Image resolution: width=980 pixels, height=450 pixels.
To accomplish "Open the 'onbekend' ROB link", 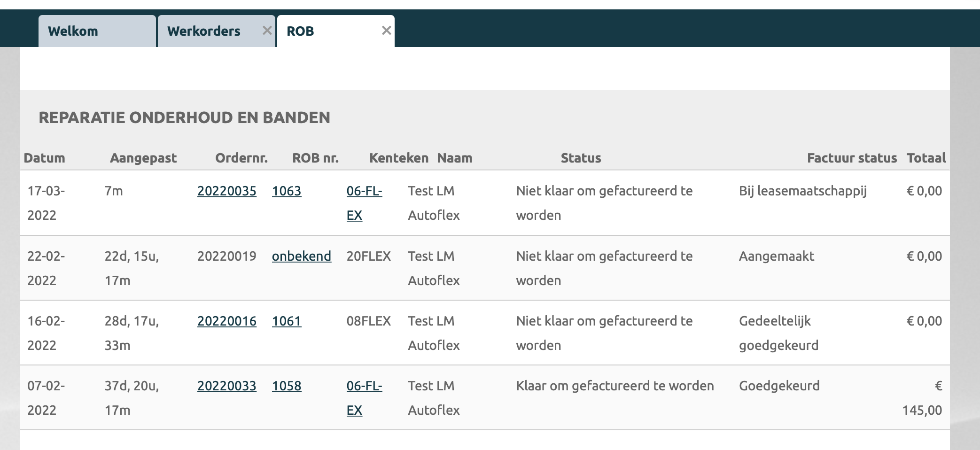I will 301,256.
